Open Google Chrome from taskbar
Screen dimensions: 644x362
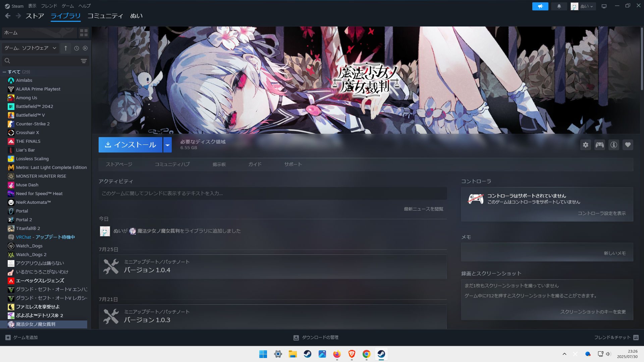click(367, 354)
